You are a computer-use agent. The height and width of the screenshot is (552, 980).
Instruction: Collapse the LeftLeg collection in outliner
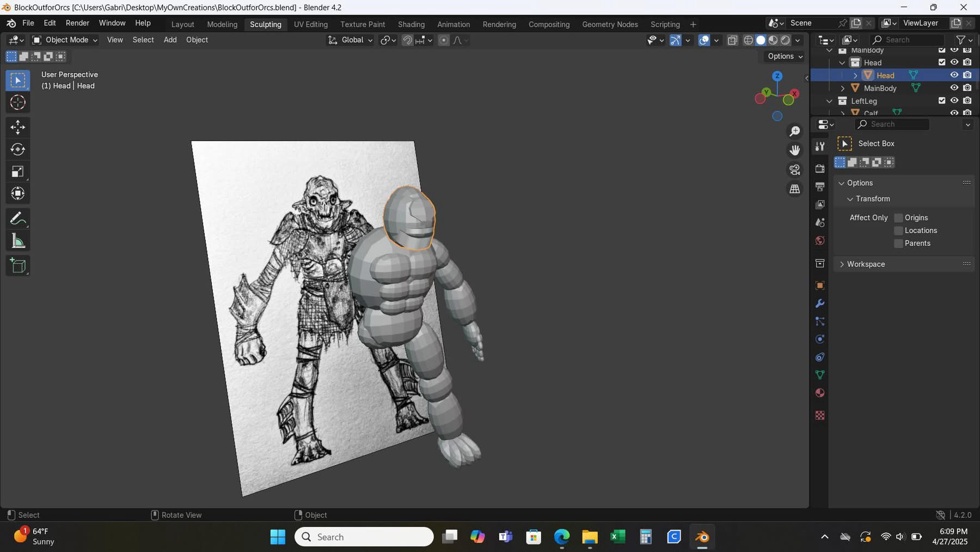(x=829, y=101)
